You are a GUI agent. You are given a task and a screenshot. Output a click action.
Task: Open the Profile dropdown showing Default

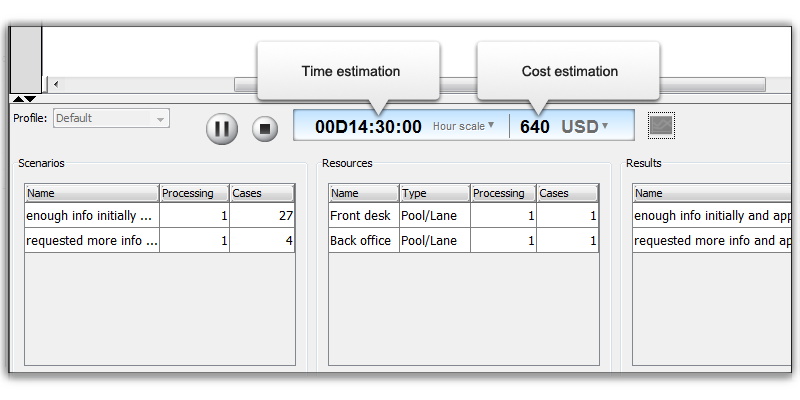click(111, 118)
